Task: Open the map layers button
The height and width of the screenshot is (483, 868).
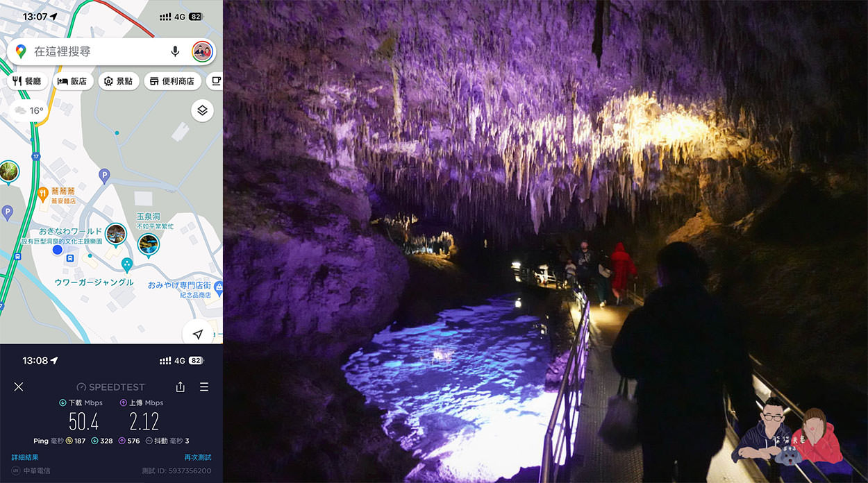Action: [202, 110]
